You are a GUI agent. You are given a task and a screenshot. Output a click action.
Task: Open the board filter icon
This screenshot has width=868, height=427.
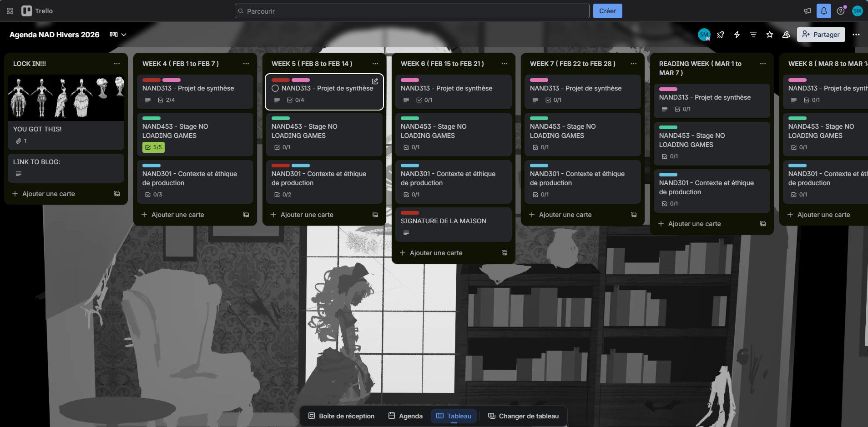click(753, 35)
